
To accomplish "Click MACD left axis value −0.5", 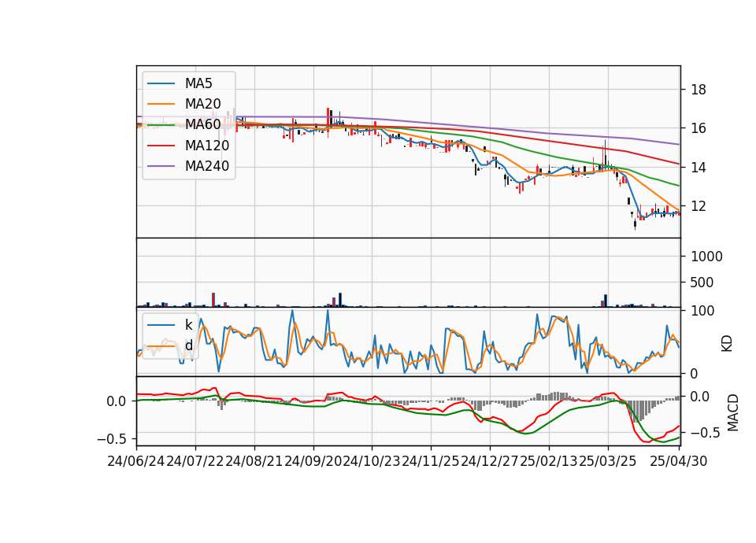I will click(x=111, y=439).
